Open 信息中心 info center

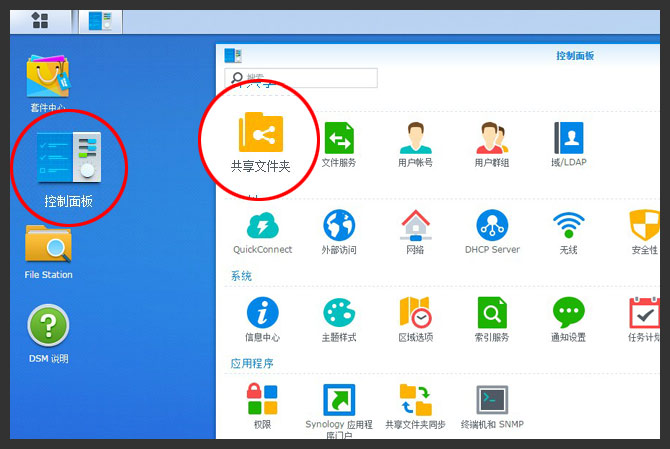(x=262, y=320)
